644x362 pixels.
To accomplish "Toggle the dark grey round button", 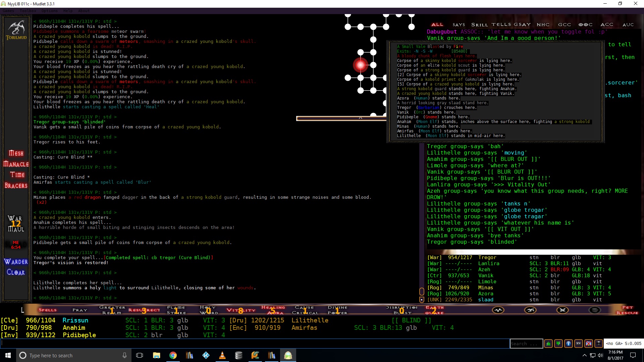I will pyautogui.click(x=595, y=310).
